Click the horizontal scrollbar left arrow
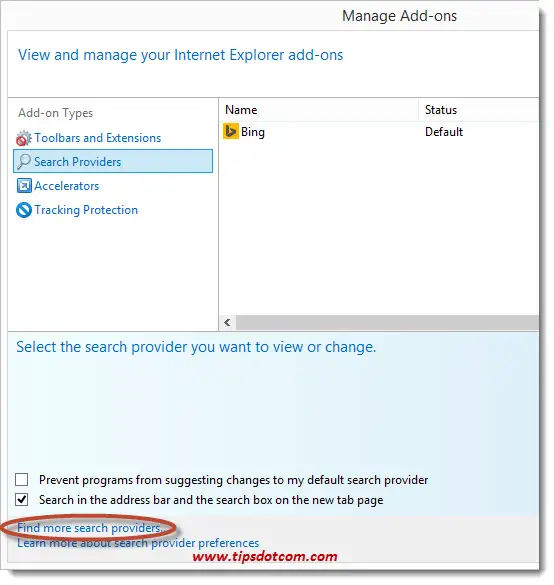 click(x=227, y=322)
